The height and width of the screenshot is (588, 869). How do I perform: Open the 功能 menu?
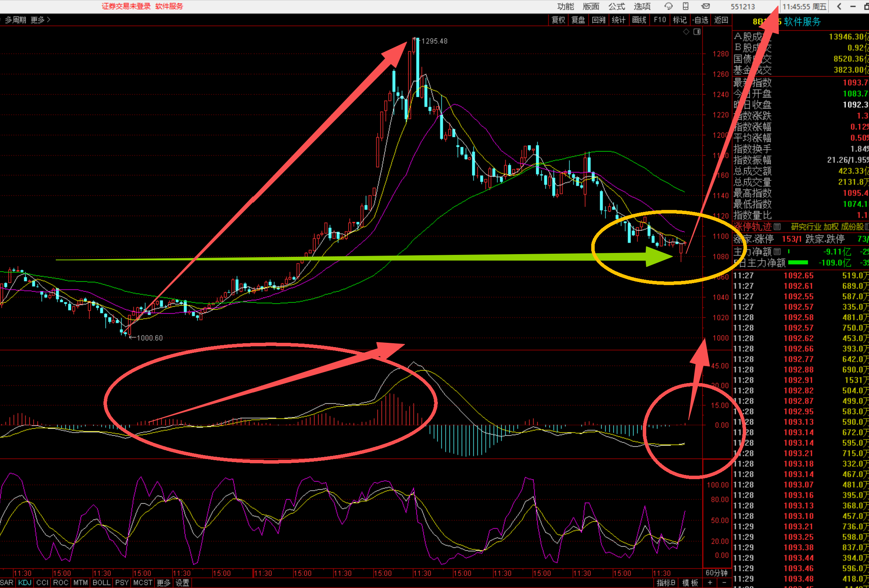[565, 6]
